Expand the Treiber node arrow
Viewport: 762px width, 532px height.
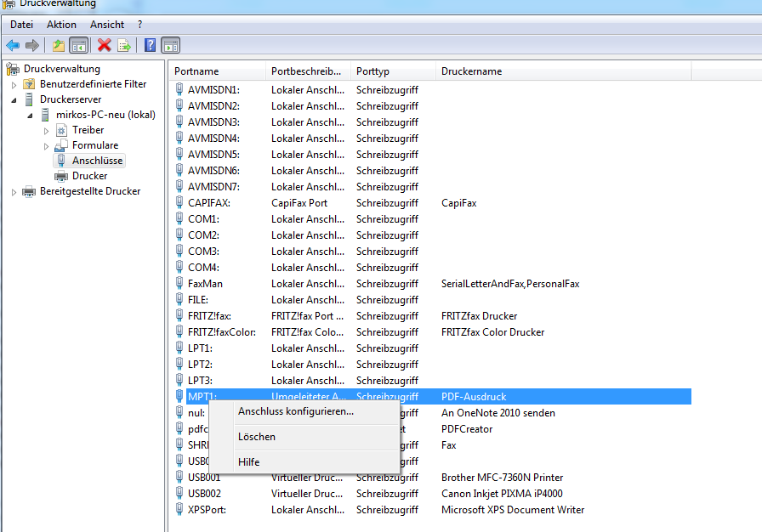[x=46, y=131]
